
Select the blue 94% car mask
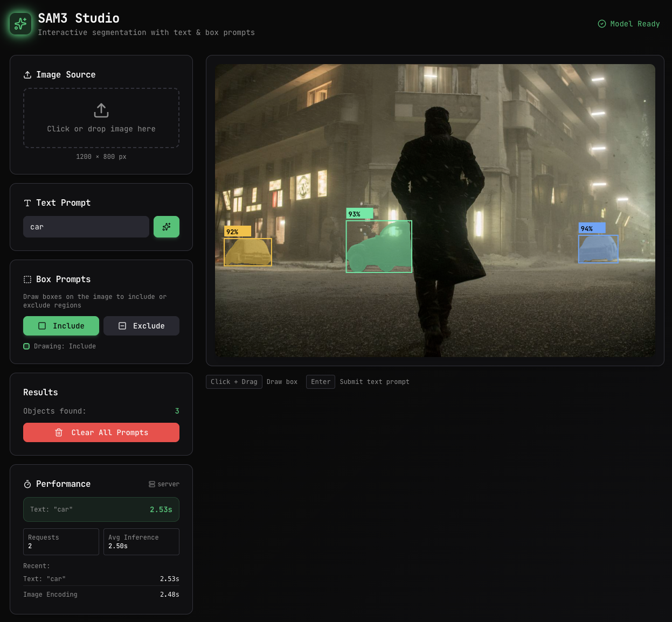click(x=598, y=249)
